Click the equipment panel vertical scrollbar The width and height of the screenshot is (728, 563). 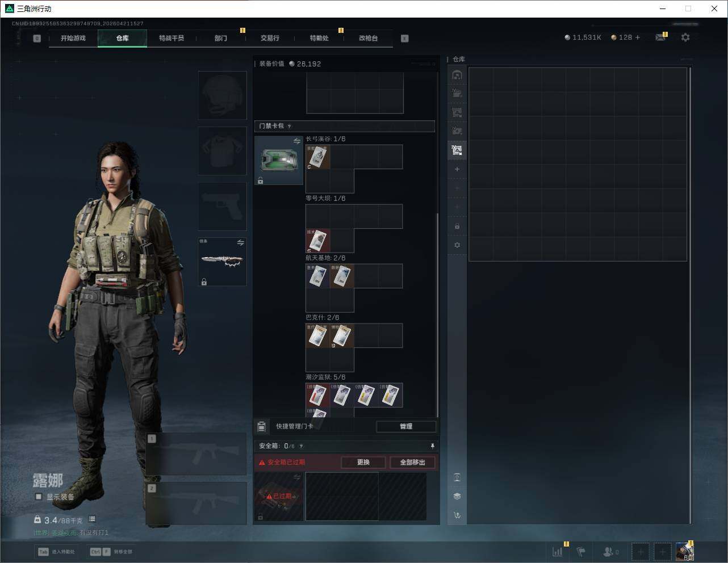(x=437, y=315)
